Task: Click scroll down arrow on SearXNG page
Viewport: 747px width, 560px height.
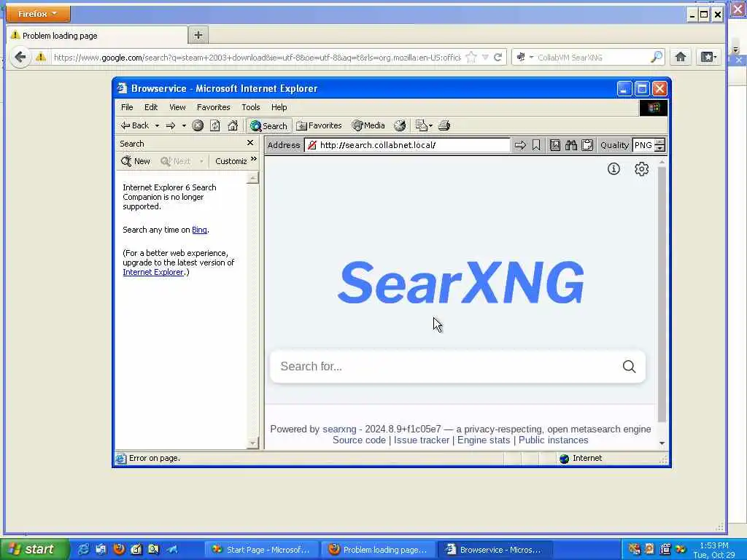Action: (x=662, y=443)
